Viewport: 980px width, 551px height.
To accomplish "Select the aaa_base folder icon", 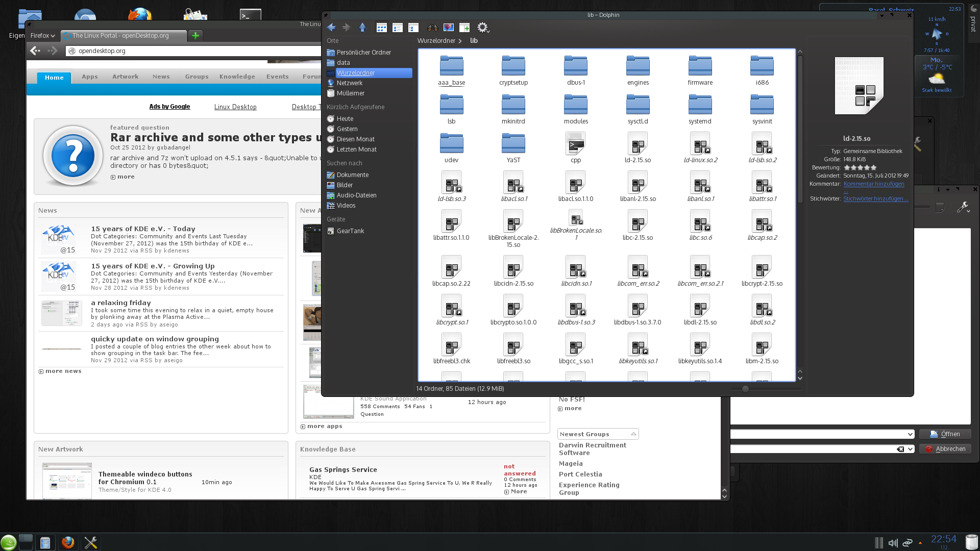I will click(451, 66).
